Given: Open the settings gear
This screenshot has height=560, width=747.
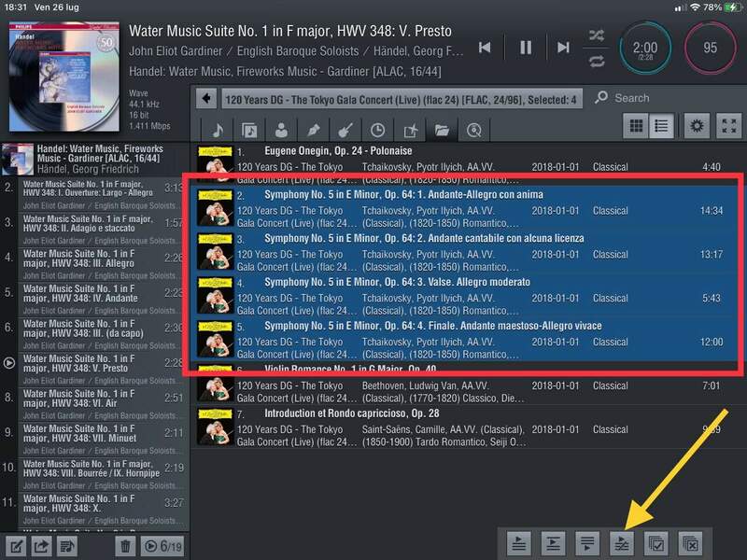Looking at the screenshot, I should [x=695, y=126].
